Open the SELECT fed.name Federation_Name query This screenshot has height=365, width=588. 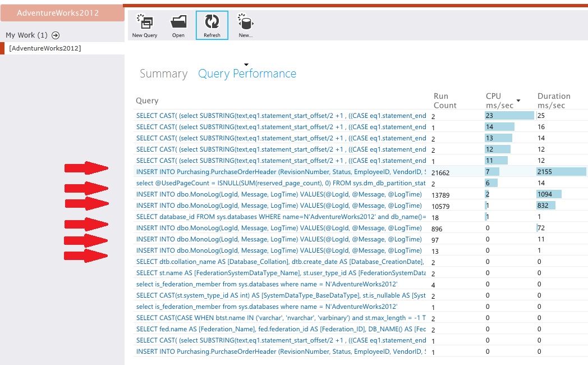tap(281, 330)
